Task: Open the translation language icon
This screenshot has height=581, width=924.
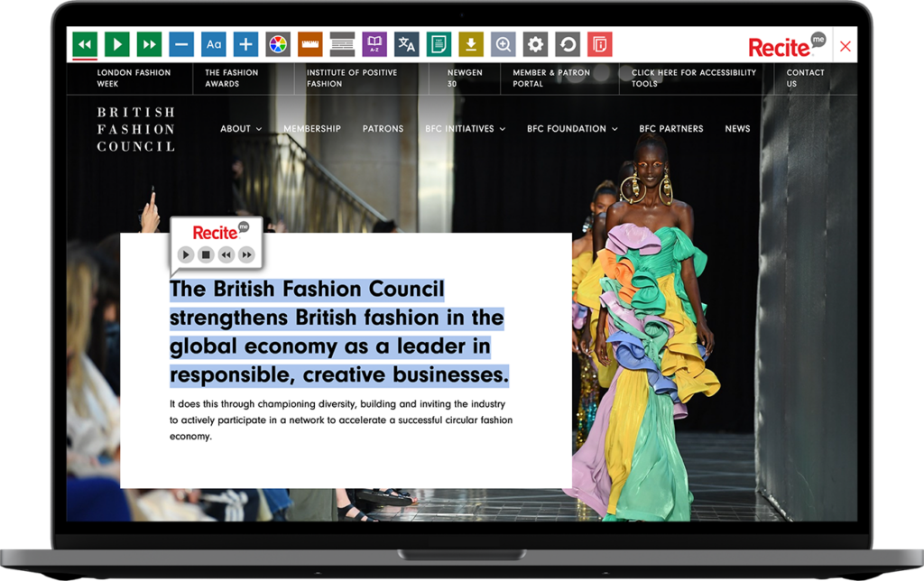Action: click(407, 44)
